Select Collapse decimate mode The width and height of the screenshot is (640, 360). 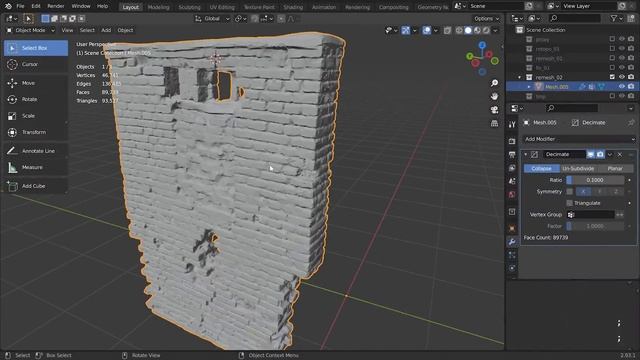pos(542,169)
